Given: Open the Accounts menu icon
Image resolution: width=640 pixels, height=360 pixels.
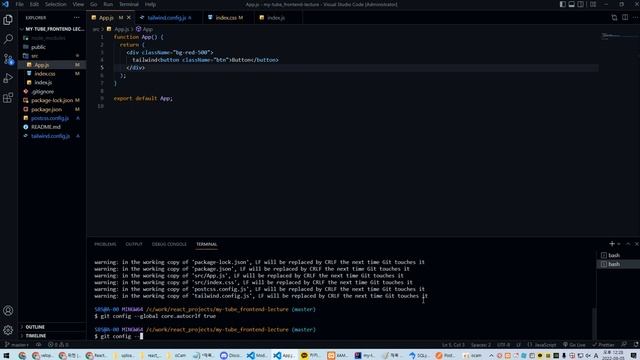Looking at the screenshot, I should pos(8,311).
